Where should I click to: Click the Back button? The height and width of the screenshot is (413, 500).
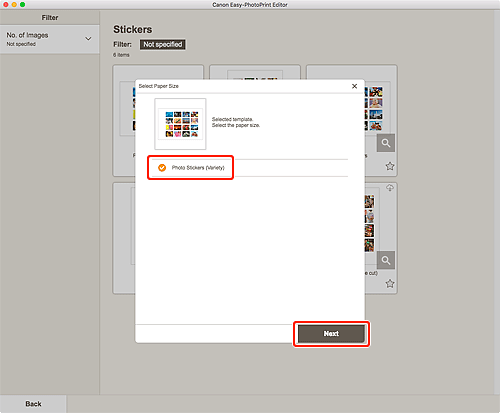pyautogui.click(x=33, y=404)
